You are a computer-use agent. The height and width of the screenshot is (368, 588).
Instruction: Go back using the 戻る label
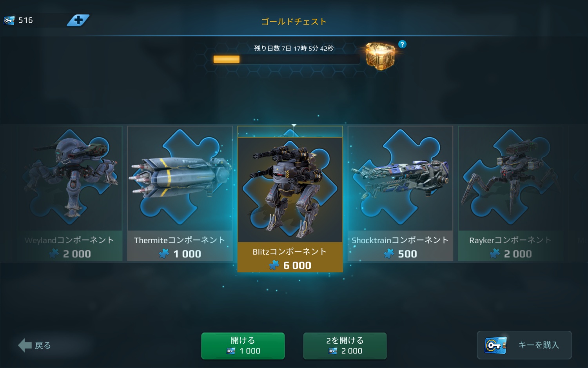pyautogui.click(x=43, y=345)
